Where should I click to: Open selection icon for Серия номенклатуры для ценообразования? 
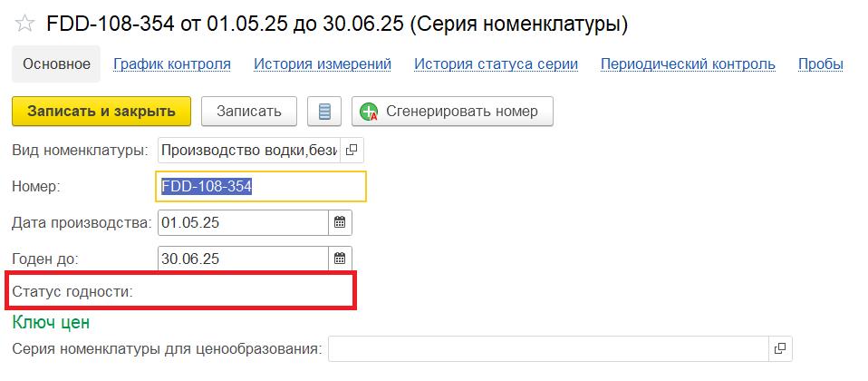pyautogui.click(x=780, y=349)
